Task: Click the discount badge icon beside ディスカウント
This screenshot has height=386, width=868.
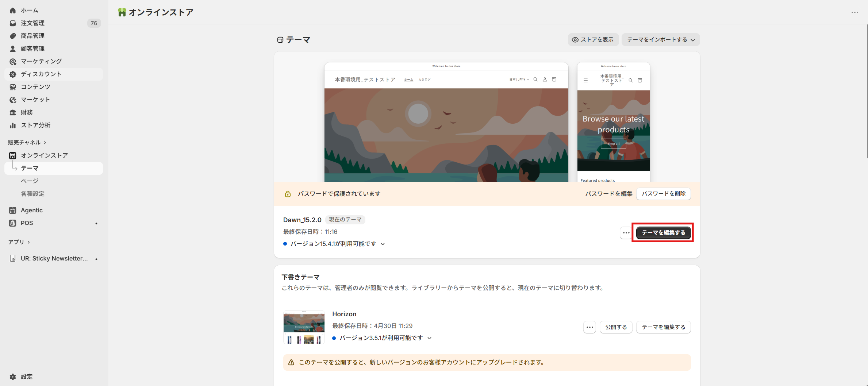Action: tap(13, 74)
